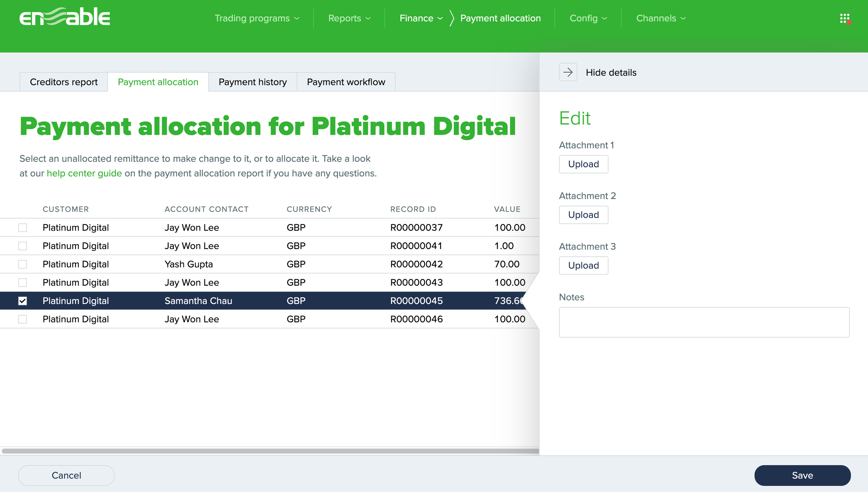Select record ID R00000043 cell
868x492 pixels.
(416, 283)
